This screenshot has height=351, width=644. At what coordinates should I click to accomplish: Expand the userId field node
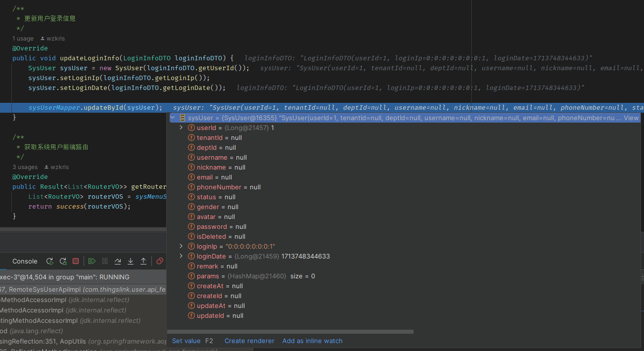point(182,128)
